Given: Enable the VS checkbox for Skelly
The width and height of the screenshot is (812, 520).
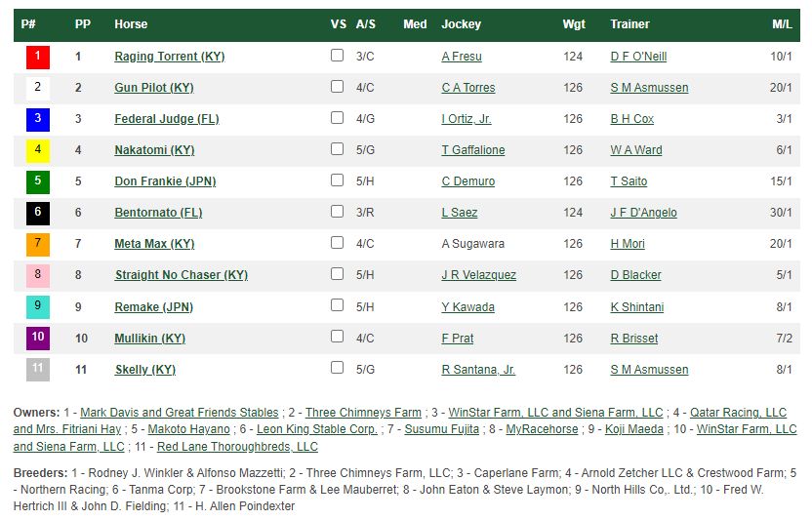Looking at the screenshot, I should [x=337, y=368].
